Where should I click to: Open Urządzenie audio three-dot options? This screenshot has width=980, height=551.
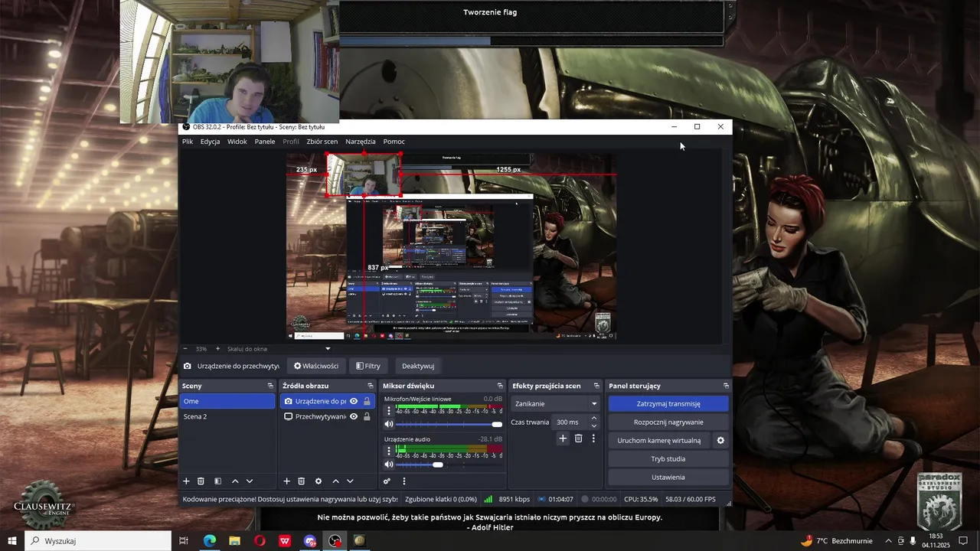pos(388,452)
